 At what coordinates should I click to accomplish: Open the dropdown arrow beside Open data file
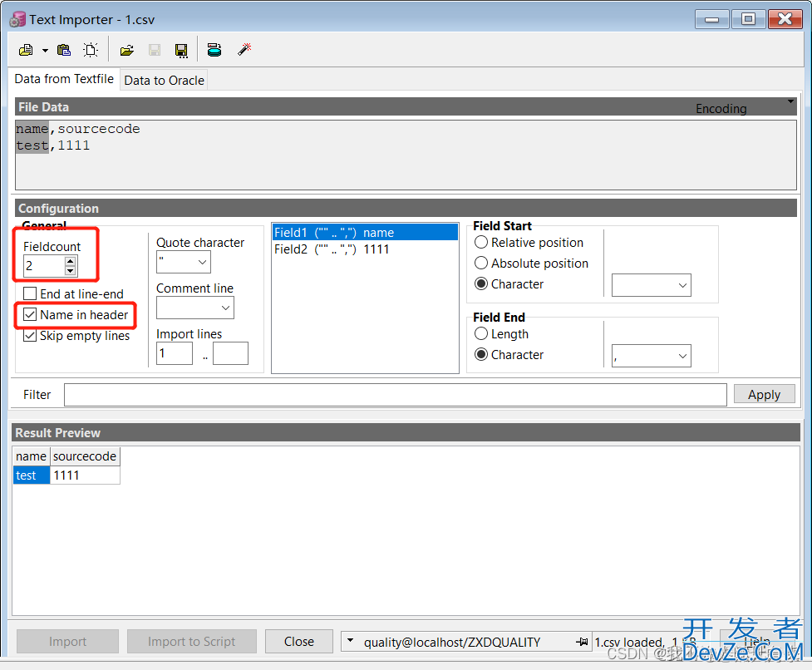pos(45,50)
